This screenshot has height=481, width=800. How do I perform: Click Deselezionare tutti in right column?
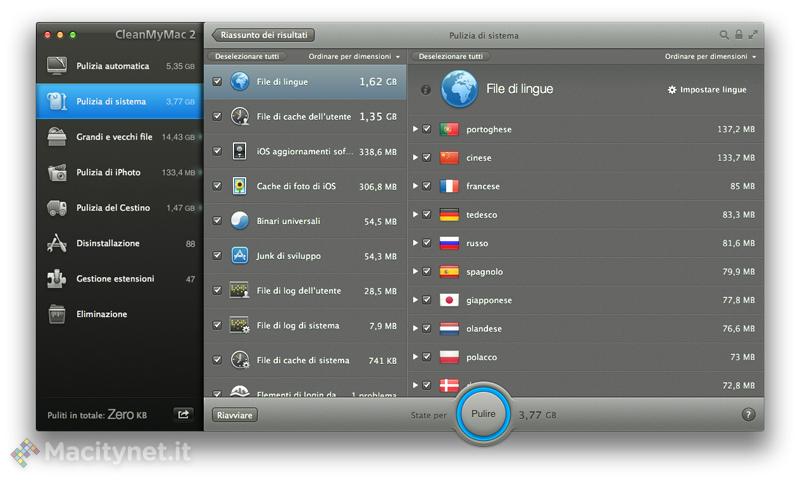tap(451, 56)
